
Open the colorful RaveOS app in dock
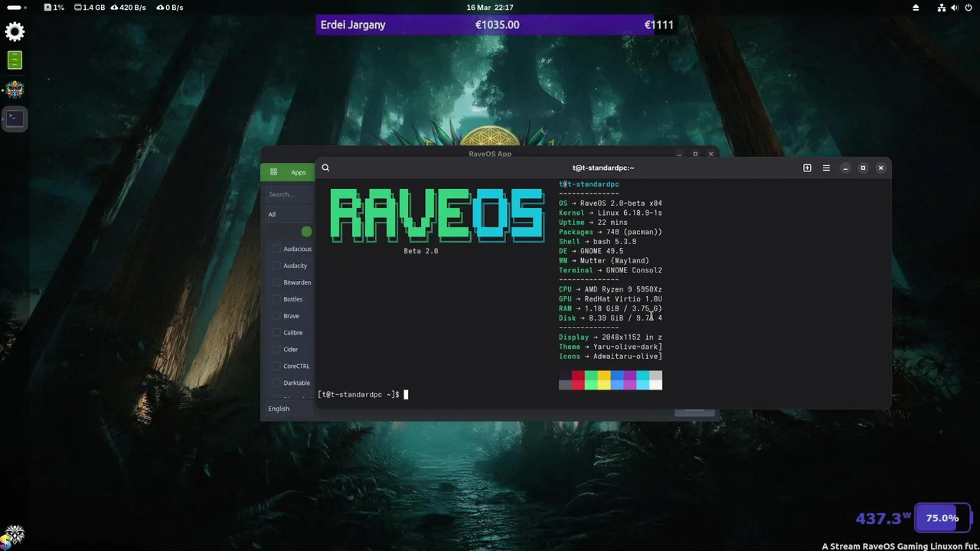[x=15, y=90]
